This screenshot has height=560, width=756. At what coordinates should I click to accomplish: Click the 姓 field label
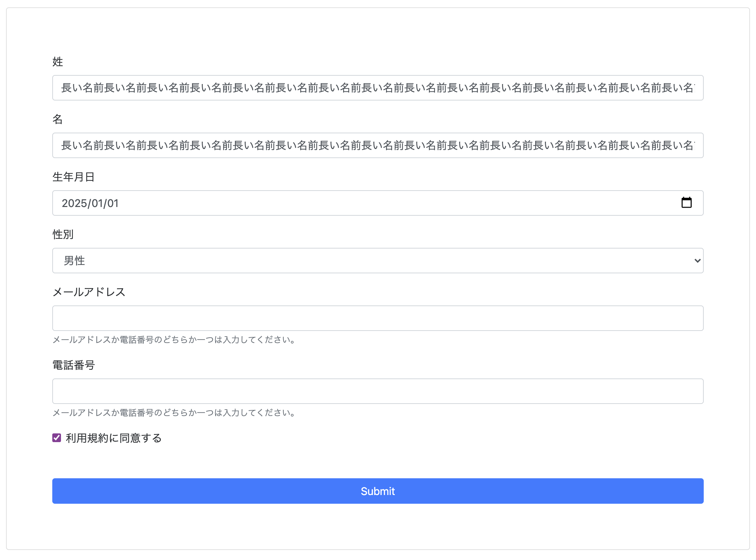[x=57, y=62]
